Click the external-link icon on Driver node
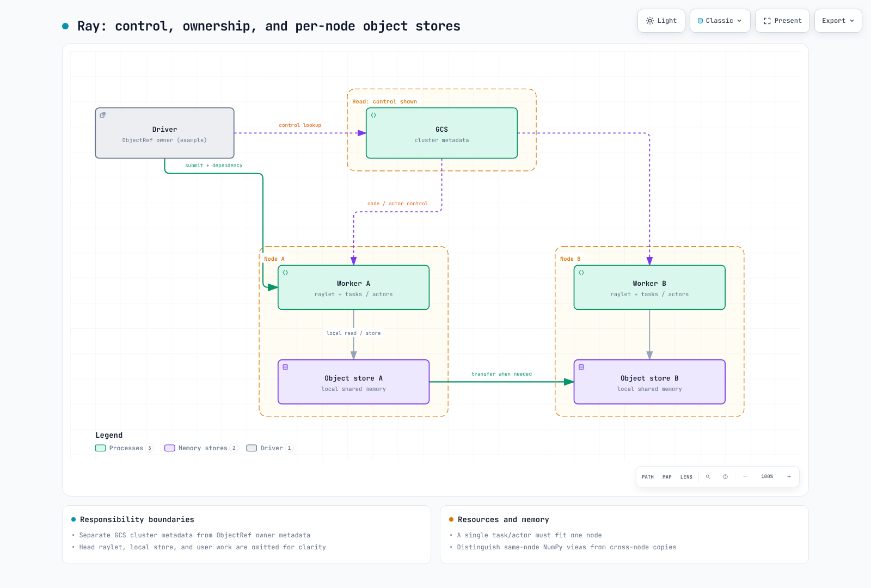This screenshot has height=588, width=871. pos(102,115)
